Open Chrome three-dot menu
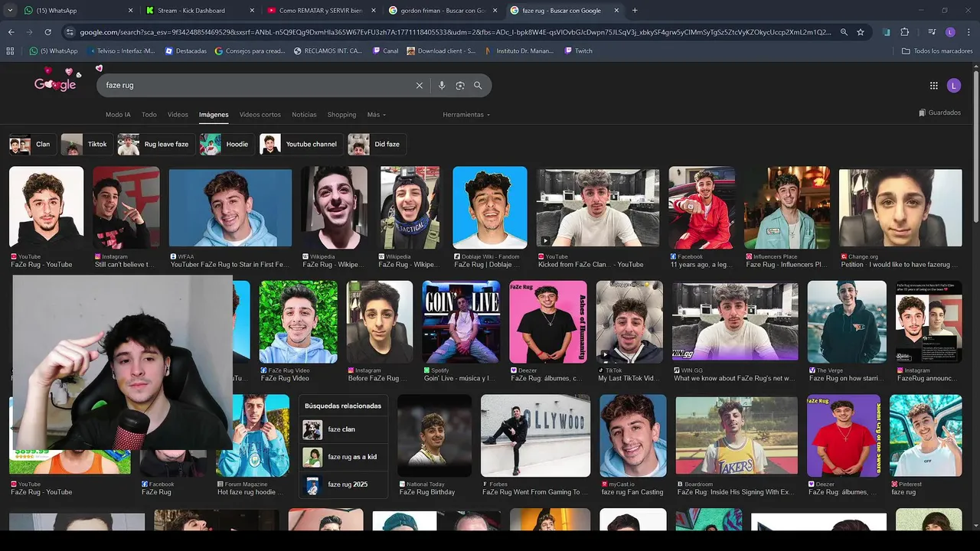 pyautogui.click(x=968, y=32)
